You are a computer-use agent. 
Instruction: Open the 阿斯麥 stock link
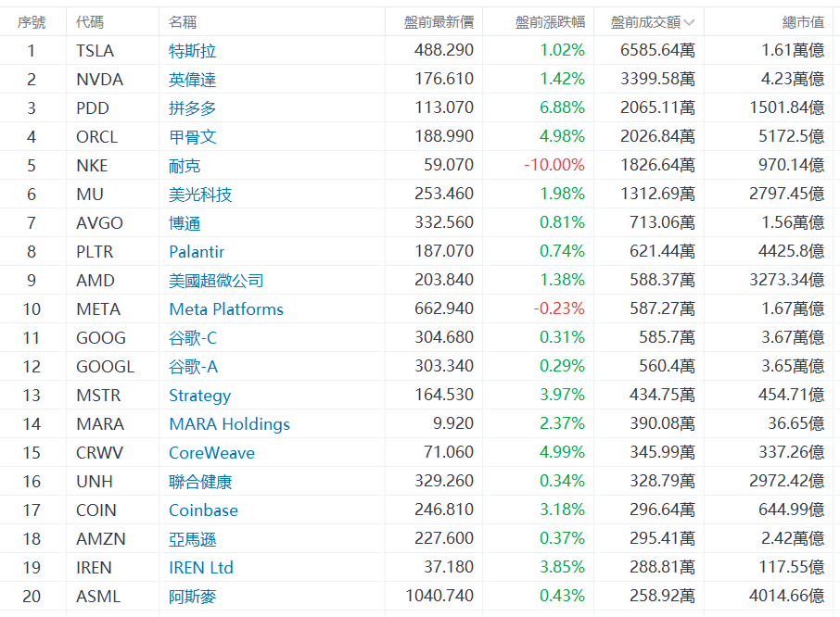coord(193,597)
